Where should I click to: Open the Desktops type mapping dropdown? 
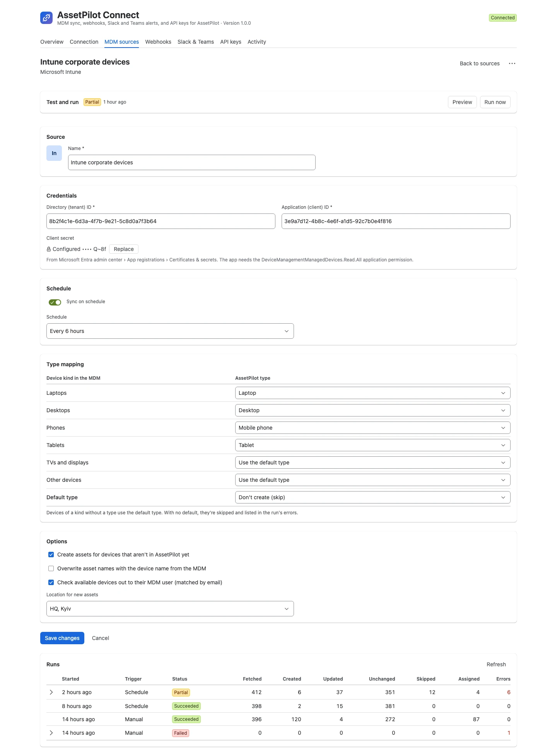(x=373, y=410)
